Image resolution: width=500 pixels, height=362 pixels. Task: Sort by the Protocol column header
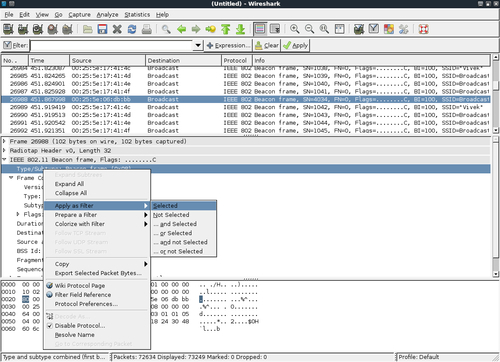[237, 60]
